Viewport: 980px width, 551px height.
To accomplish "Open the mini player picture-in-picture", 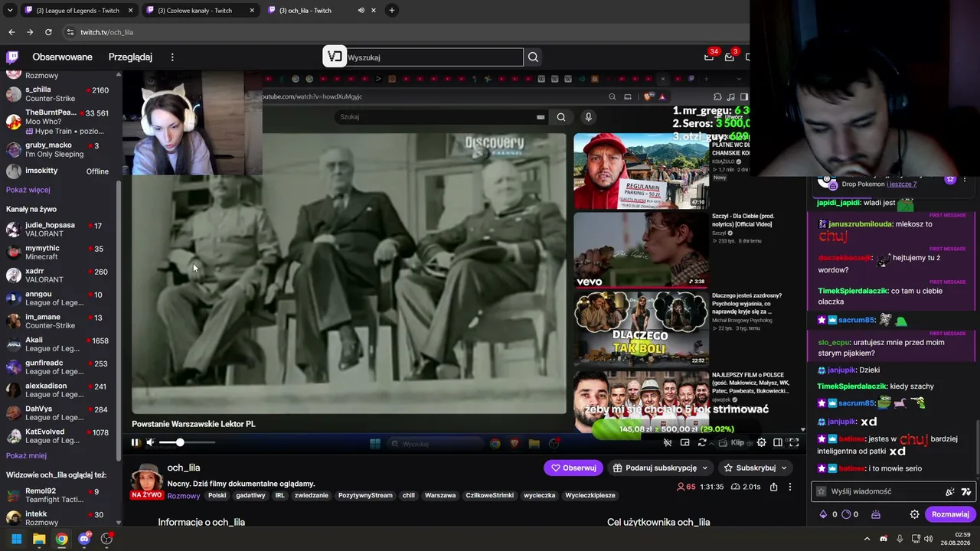I will pyautogui.click(x=685, y=442).
